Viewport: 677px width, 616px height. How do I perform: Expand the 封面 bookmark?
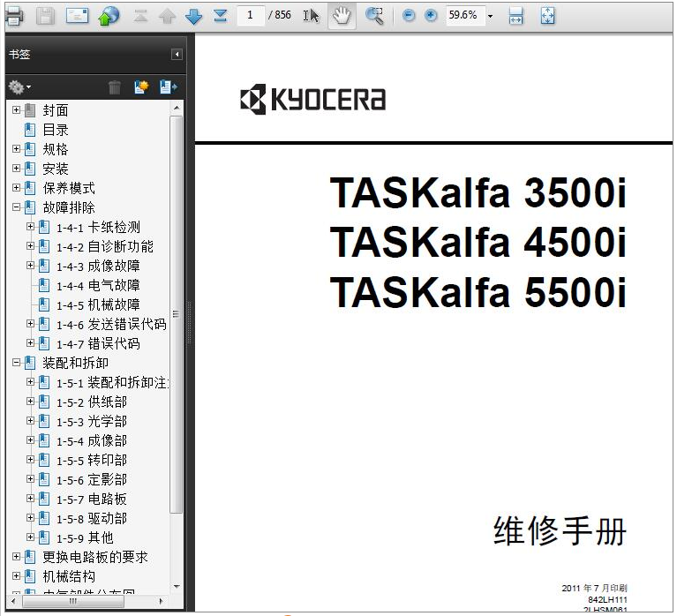16,110
